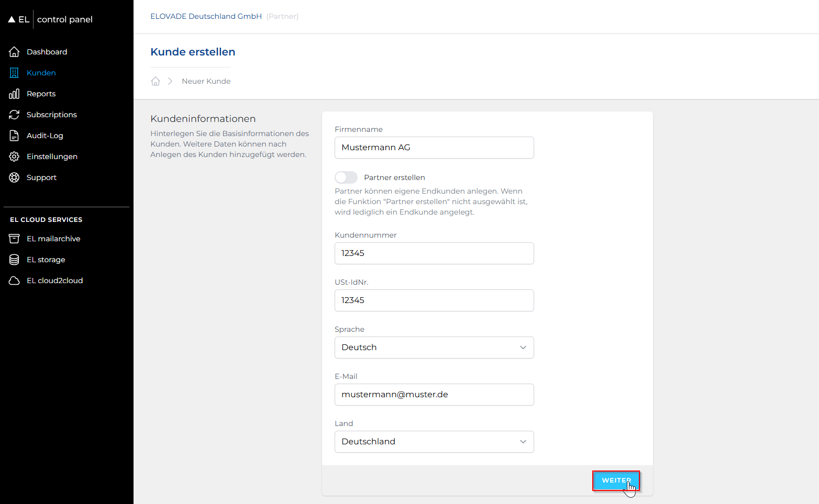Screen dimensions: 819x504
Task: Click into the Firmenname input field
Action: pos(434,148)
